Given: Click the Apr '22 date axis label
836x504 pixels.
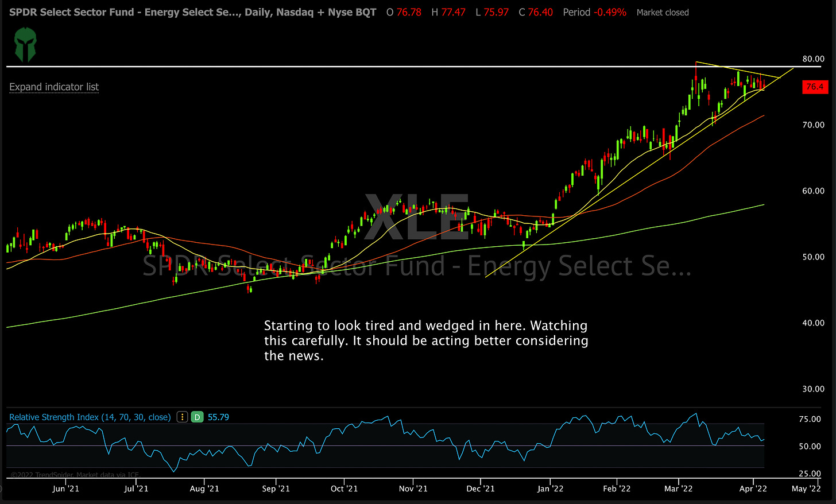Looking at the screenshot, I should (x=753, y=489).
